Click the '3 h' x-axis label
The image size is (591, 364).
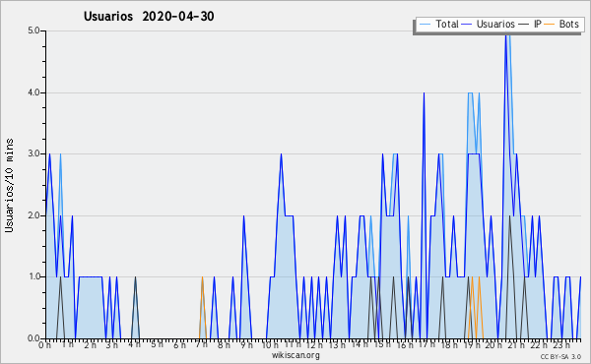tap(112, 345)
